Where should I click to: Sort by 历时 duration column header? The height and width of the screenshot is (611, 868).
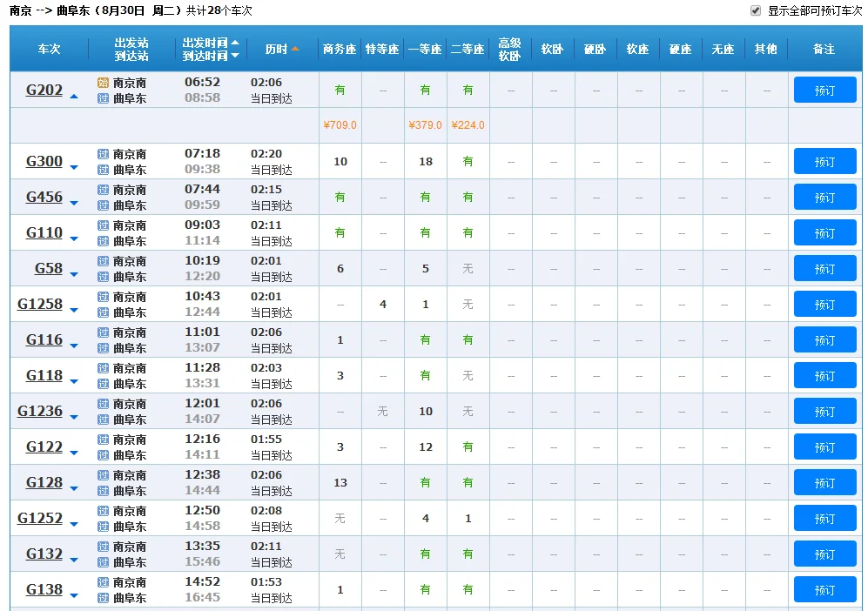click(x=276, y=50)
